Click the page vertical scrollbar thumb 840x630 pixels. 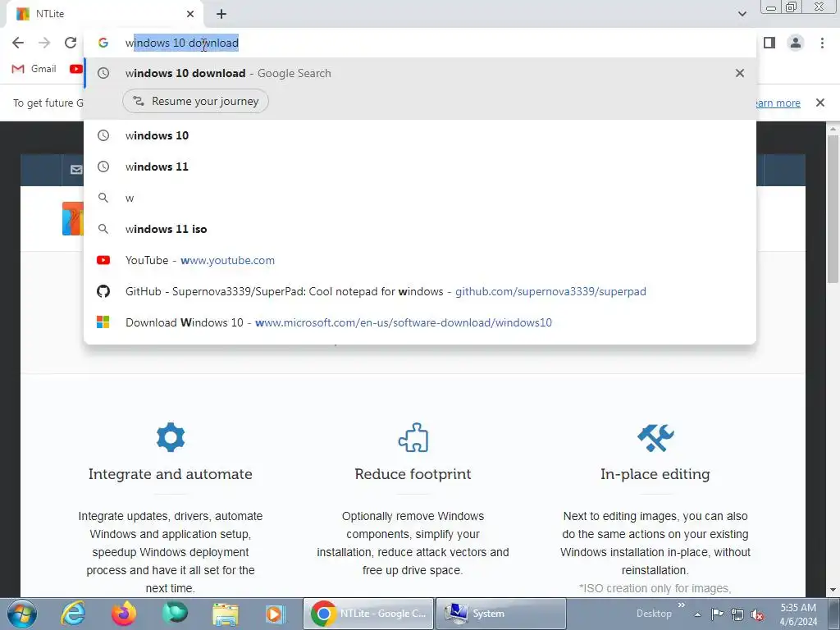click(x=833, y=209)
